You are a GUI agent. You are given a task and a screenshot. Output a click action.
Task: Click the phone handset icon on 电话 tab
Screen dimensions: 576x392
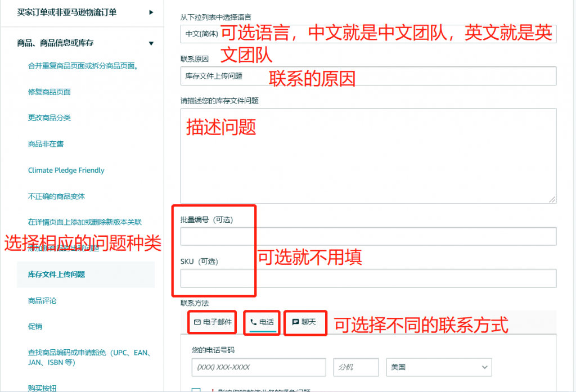click(254, 322)
